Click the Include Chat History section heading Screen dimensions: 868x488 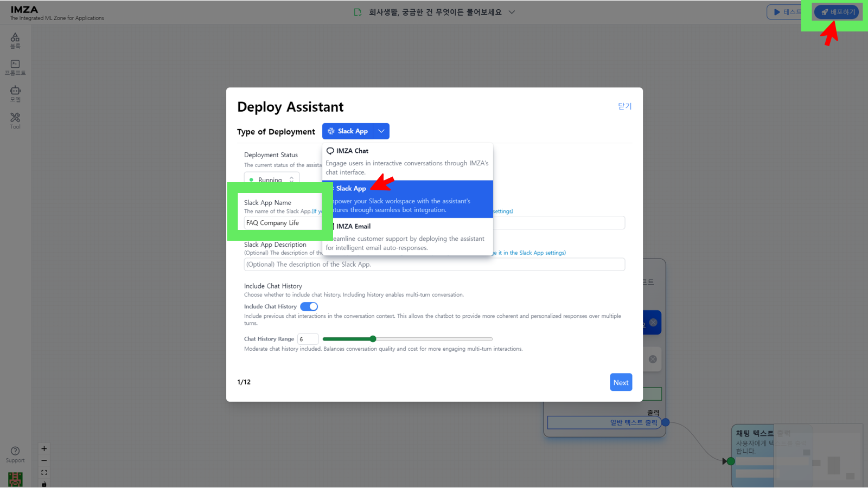pyautogui.click(x=273, y=286)
